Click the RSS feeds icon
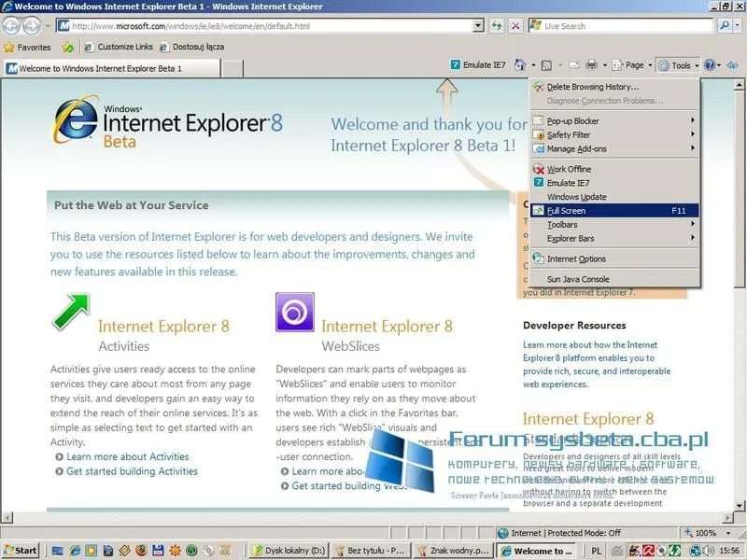747x560 pixels. 545,65
